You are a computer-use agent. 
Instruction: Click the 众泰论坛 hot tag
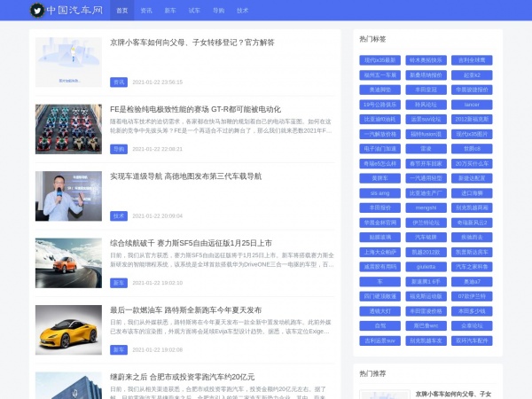[472, 325]
